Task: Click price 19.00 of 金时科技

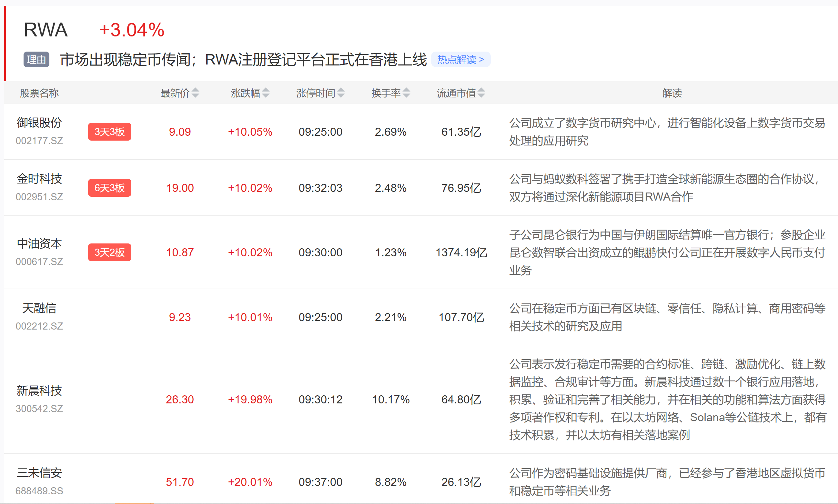Action: click(x=180, y=188)
